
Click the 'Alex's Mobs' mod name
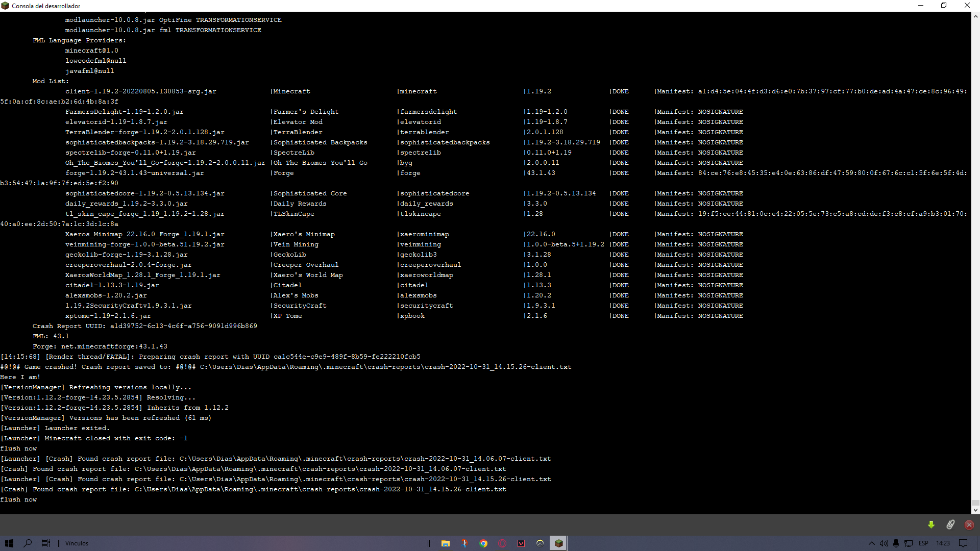296,295
